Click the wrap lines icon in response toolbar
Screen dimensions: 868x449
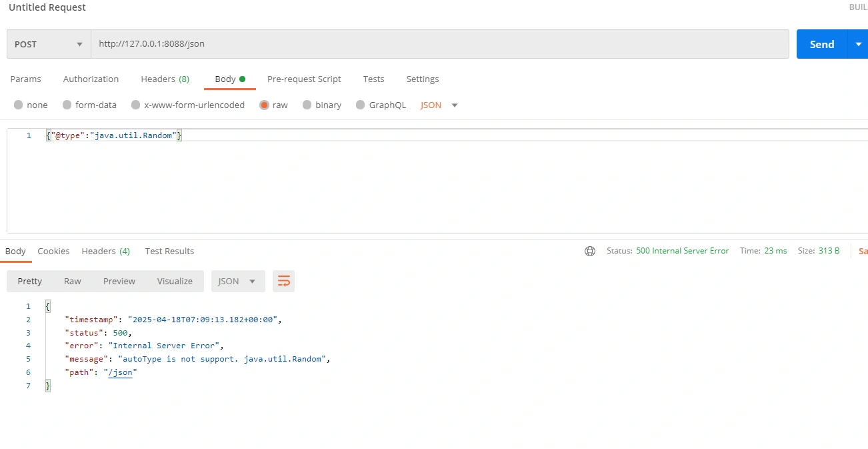point(284,281)
